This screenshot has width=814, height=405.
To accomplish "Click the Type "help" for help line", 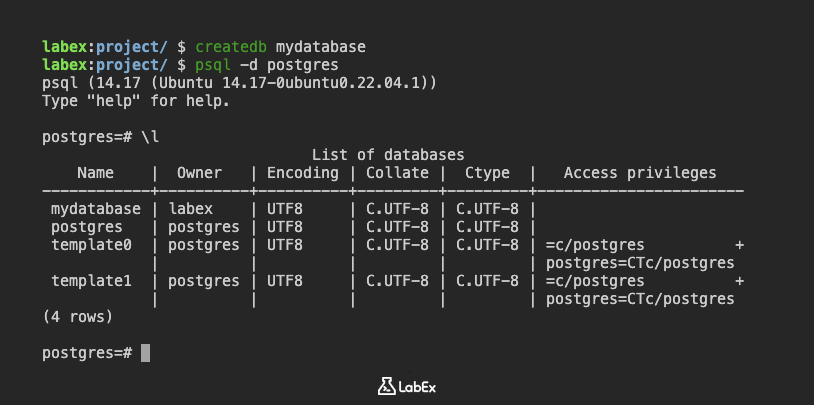I will [x=136, y=100].
